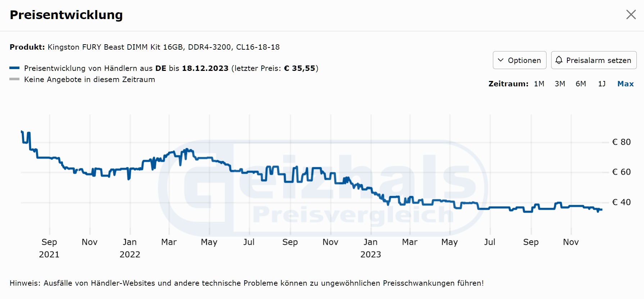The image size is (644, 299).
Task: Confirm Max is the selected Zeitraum
Action: pos(625,83)
